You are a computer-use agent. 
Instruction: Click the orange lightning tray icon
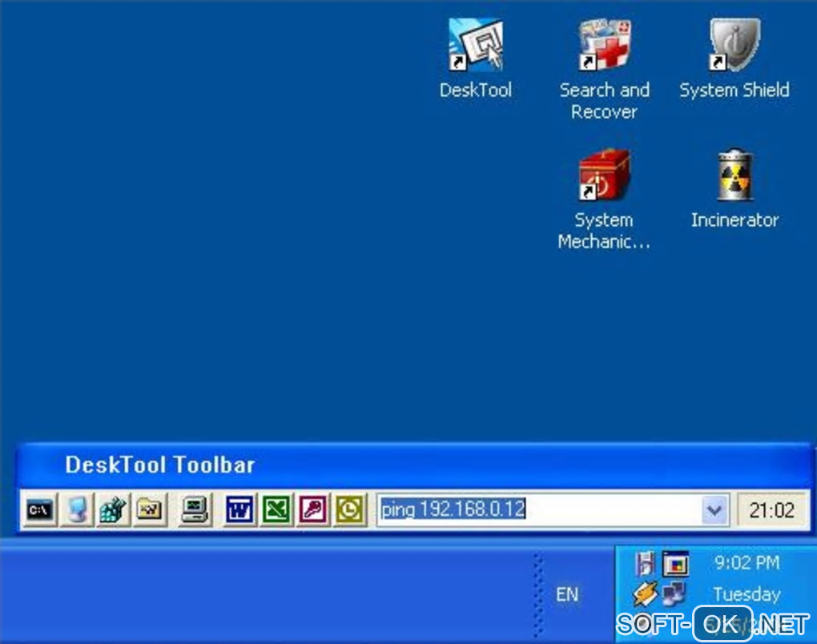[645, 594]
